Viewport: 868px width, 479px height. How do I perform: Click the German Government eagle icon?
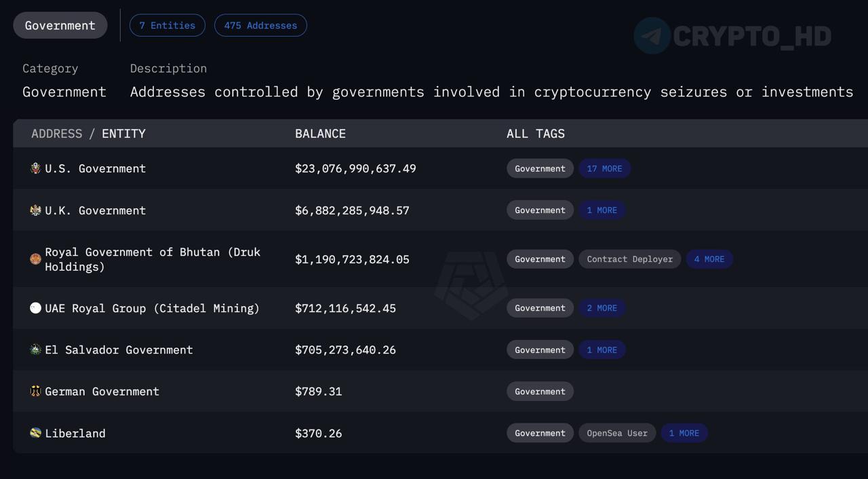(36, 391)
